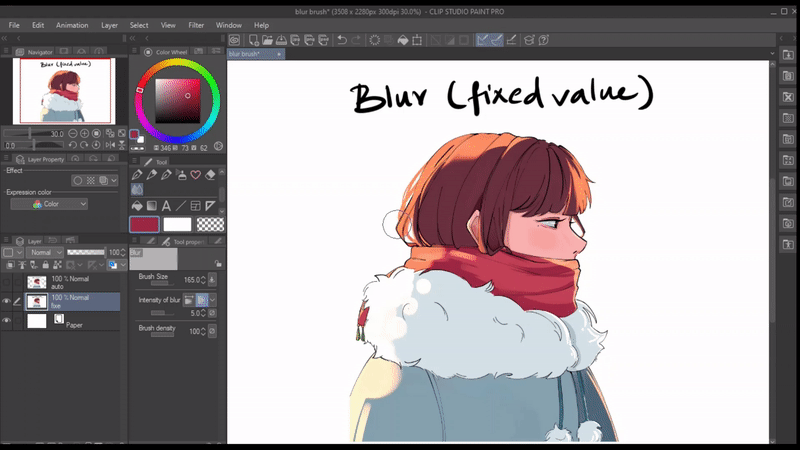Select the Text tool
This screenshot has width=800, height=450.
pos(166,206)
